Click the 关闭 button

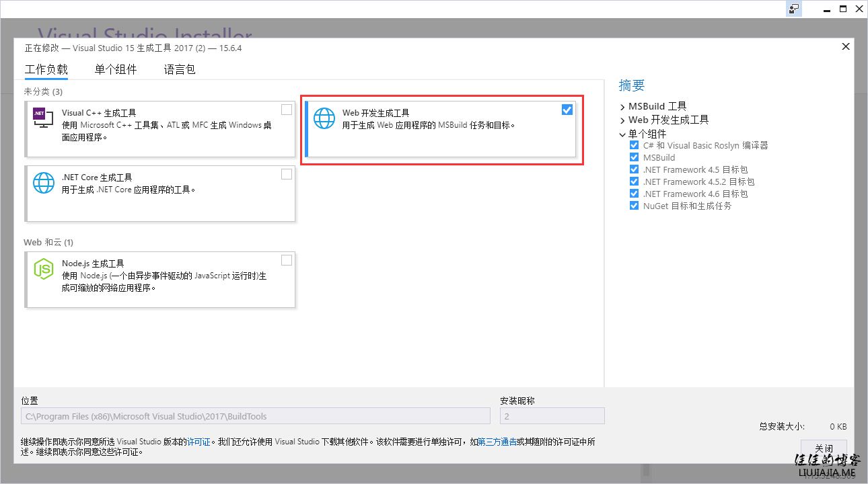824,448
